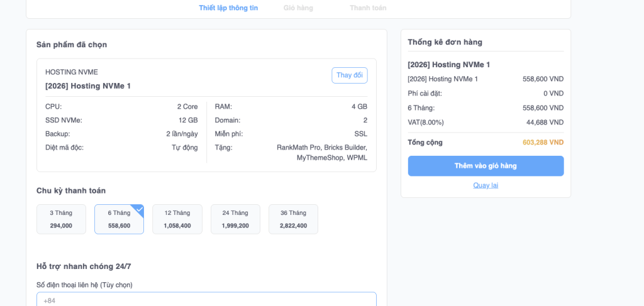Image resolution: width=644 pixels, height=306 pixels.
Task: Click the Chu kỳ thanh toán heading
Action: pos(71,190)
